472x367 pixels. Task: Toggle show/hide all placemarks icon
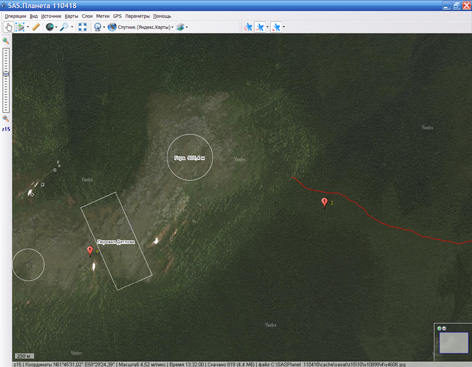click(248, 27)
